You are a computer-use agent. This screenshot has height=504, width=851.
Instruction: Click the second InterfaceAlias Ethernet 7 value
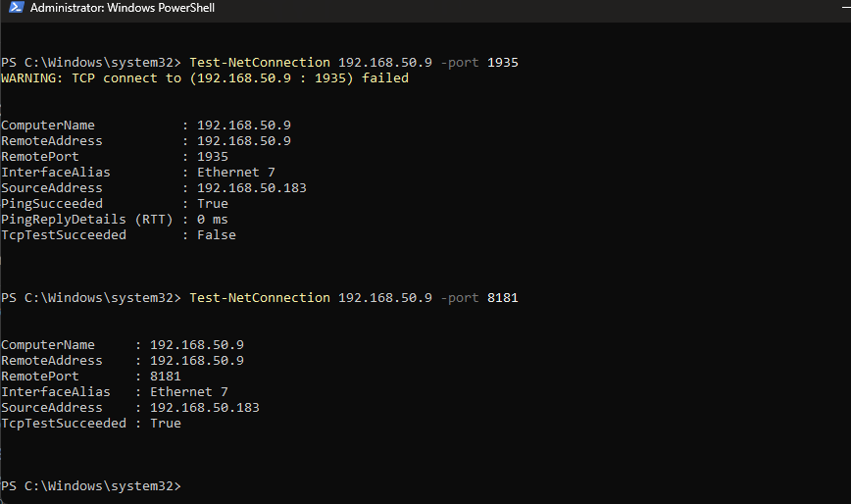point(189,392)
